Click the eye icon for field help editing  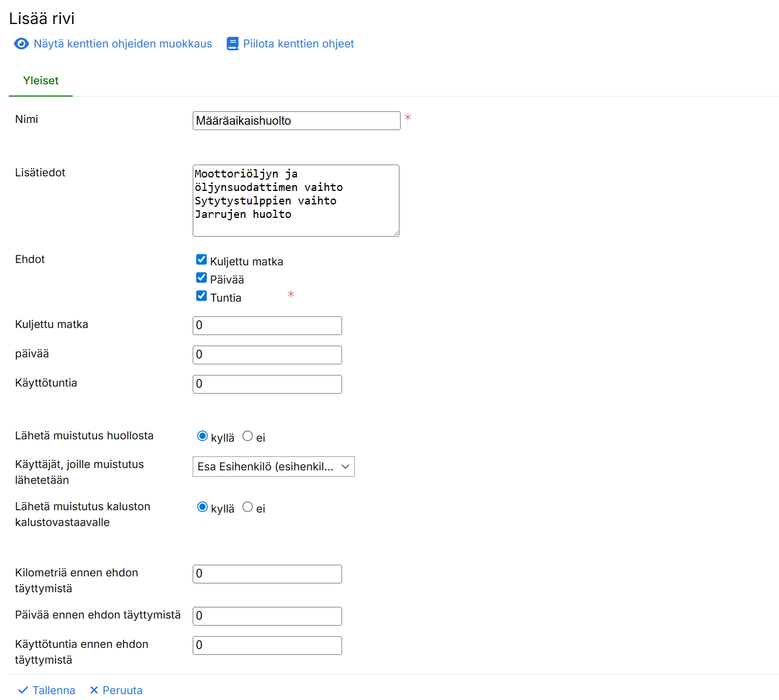(x=21, y=44)
